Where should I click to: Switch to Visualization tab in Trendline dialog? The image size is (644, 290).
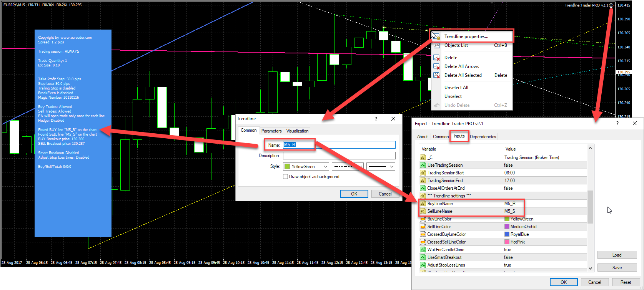[x=297, y=131]
